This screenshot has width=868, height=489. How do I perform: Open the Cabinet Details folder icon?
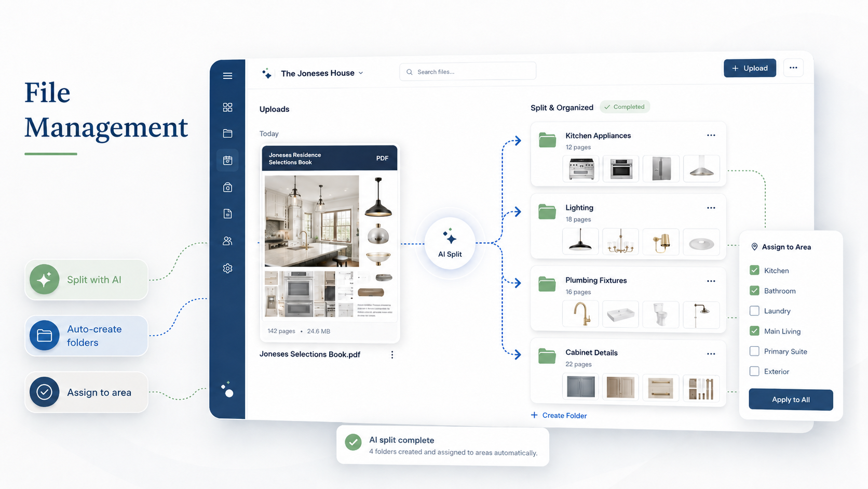coord(547,356)
